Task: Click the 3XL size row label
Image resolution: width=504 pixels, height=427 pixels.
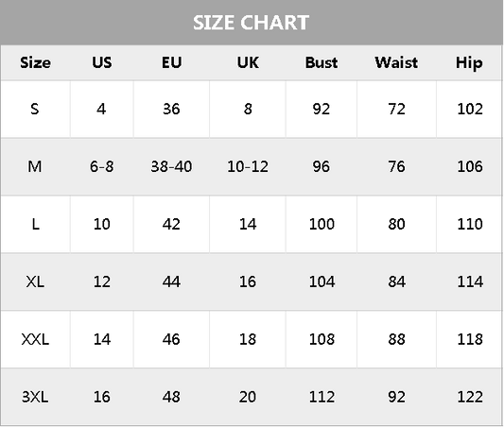Action: [35, 397]
